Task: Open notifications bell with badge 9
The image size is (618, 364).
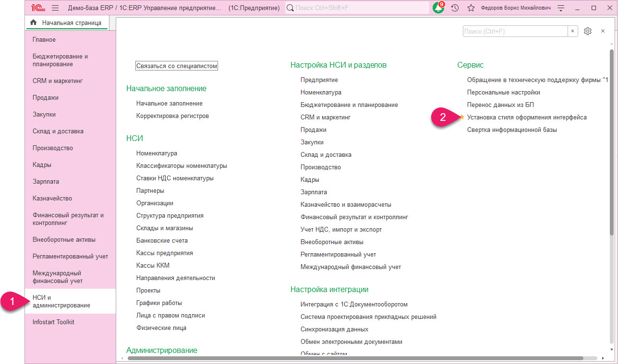Action: click(x=438, y=8)
